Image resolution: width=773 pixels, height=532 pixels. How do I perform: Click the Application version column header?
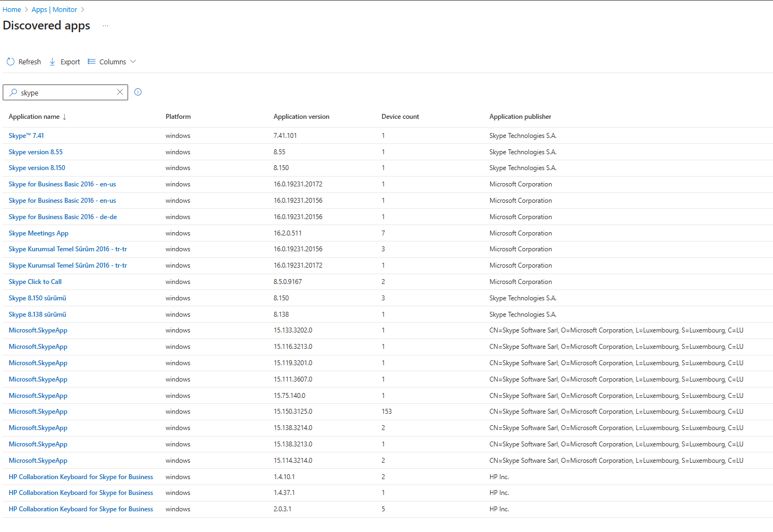pos(301,117)
